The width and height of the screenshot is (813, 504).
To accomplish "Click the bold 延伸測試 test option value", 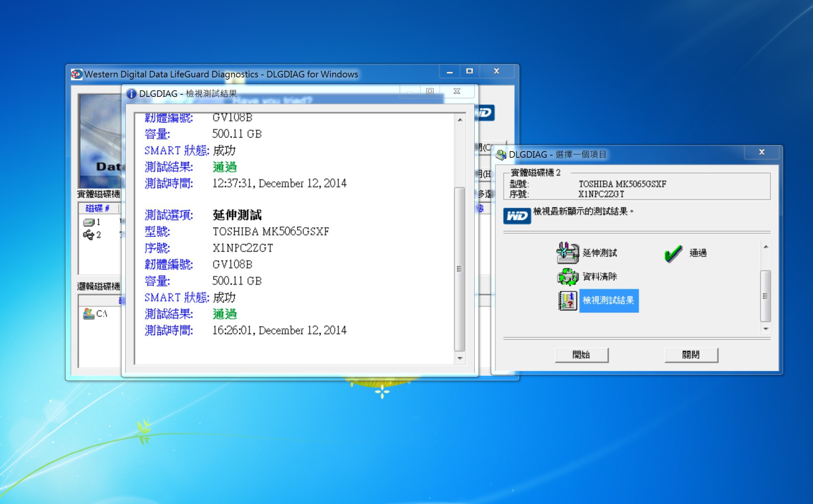I will click(237, 215).
